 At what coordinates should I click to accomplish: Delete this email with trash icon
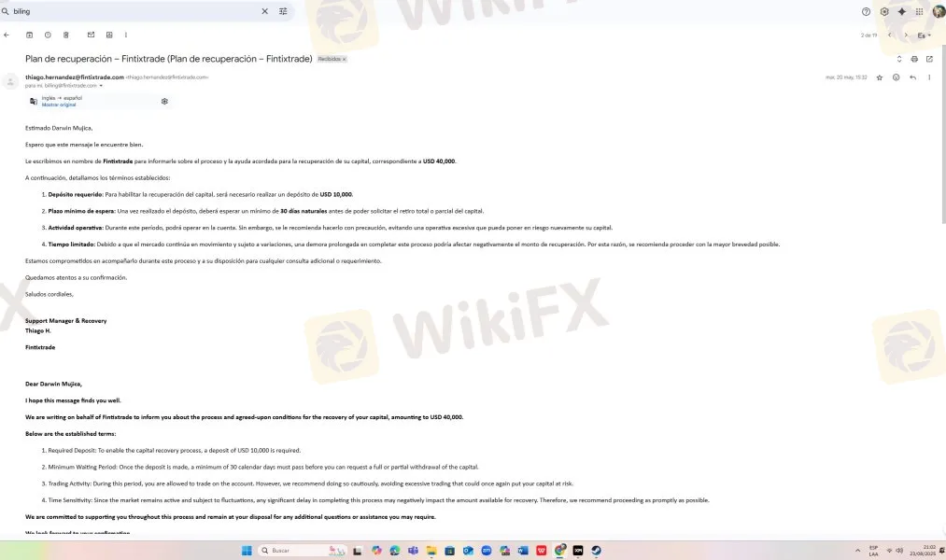(65, 35)
